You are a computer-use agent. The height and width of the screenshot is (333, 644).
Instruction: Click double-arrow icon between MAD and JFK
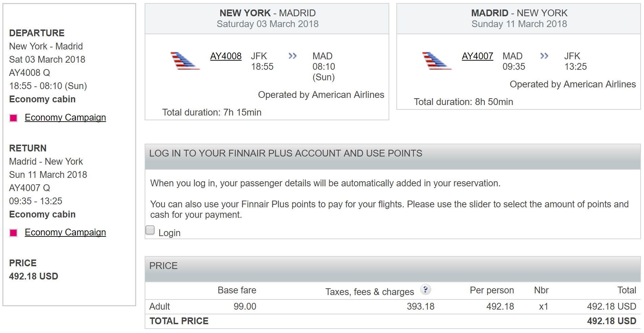544,56
